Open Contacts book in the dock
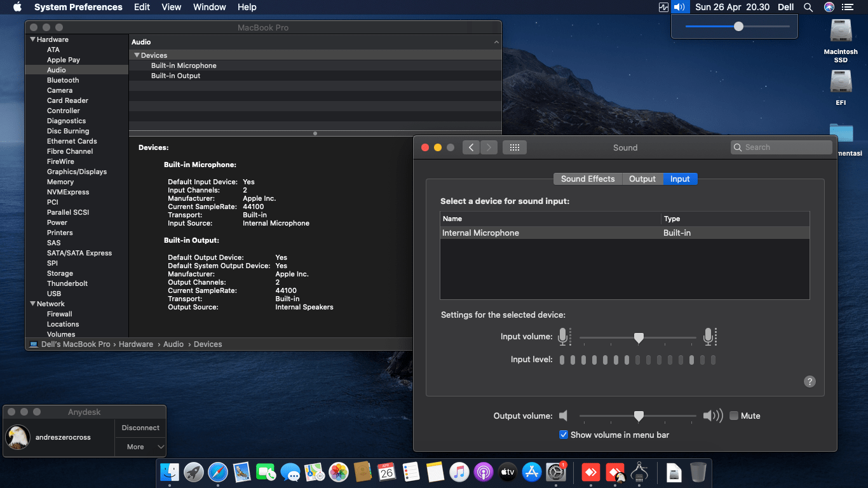 (x=363, y=472)
